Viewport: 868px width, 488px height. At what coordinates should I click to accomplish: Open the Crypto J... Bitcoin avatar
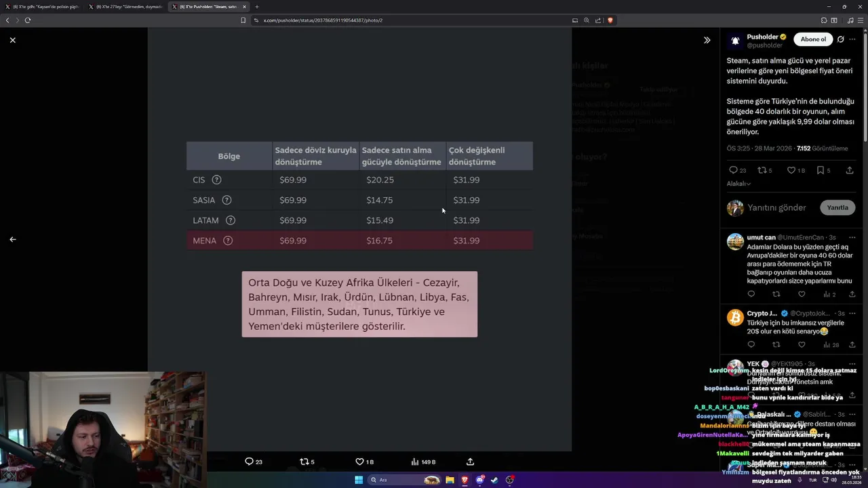pos(735,317)
